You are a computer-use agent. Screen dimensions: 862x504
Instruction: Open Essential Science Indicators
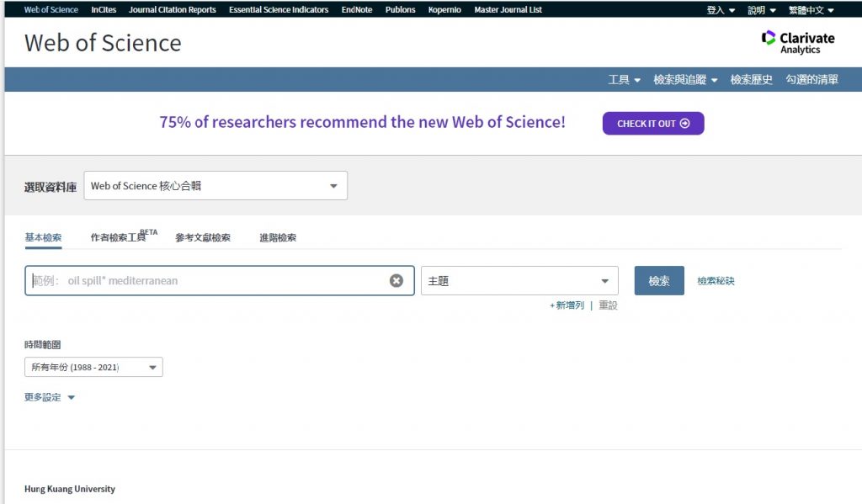pos(279,9)
